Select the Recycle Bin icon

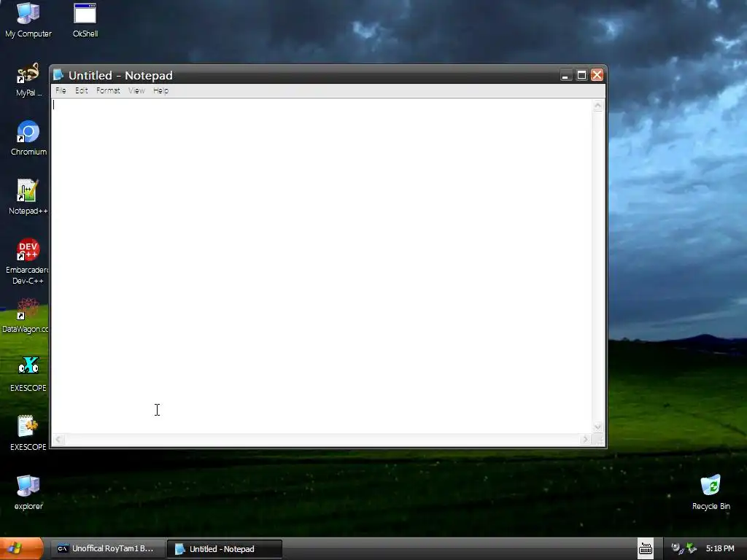pyautogui.click(x=711, y=493)
